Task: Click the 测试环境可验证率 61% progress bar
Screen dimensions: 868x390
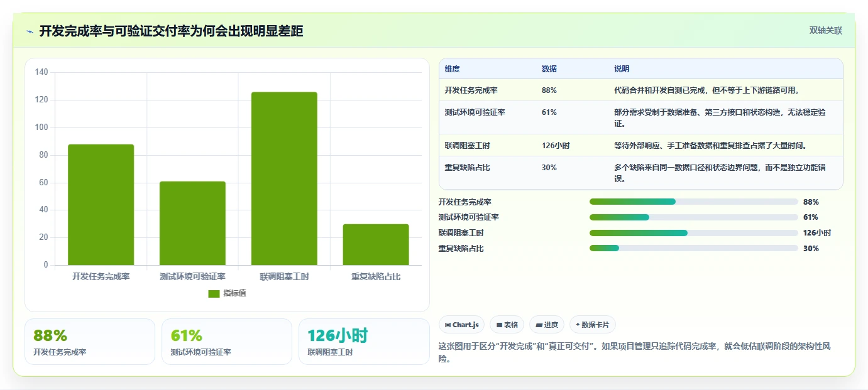Action: 693,217
